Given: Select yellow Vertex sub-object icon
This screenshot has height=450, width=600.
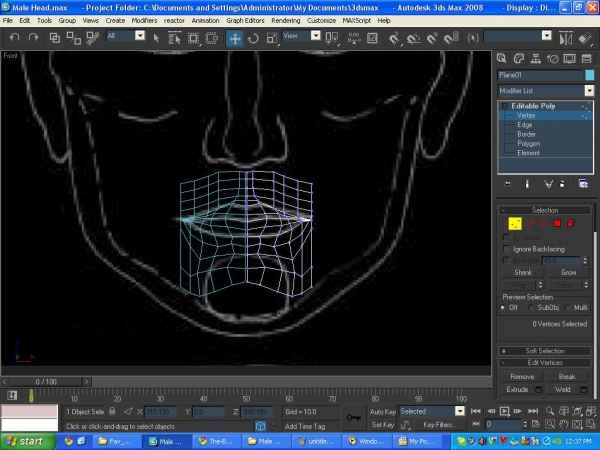Looking at the screenshot, I should [515, 223].
